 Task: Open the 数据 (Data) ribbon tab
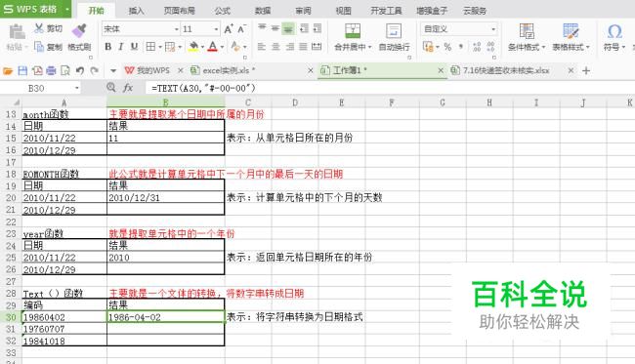(x=263, y=11)
